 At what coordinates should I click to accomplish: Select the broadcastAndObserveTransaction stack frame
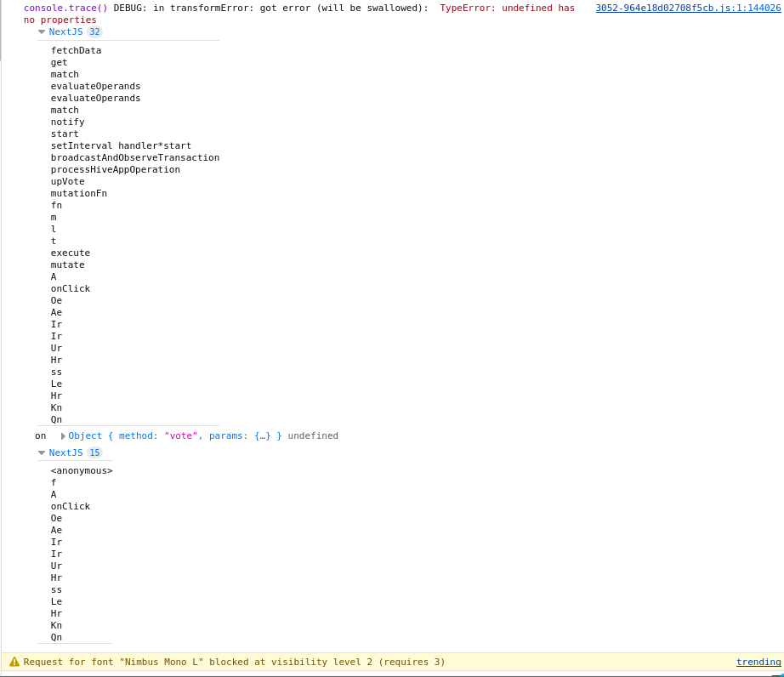pos(134,157)
